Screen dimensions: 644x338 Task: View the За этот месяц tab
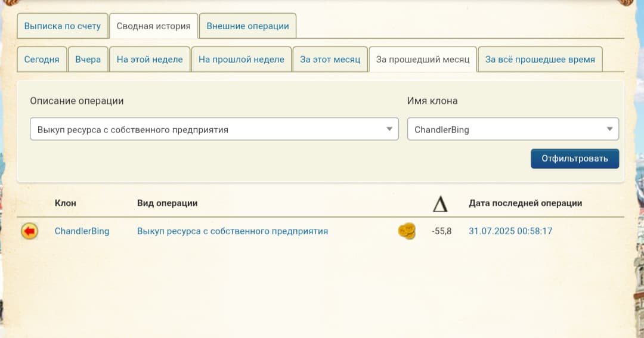tap(330, 60)
